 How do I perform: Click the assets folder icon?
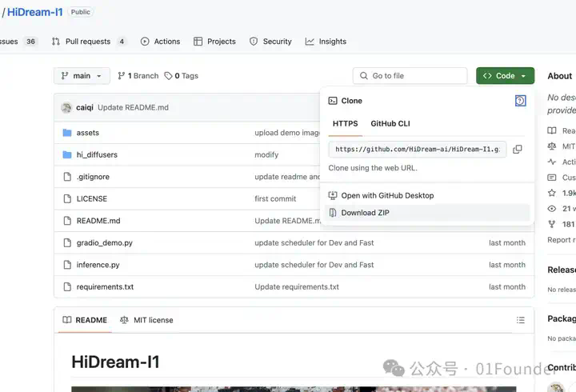67,133
